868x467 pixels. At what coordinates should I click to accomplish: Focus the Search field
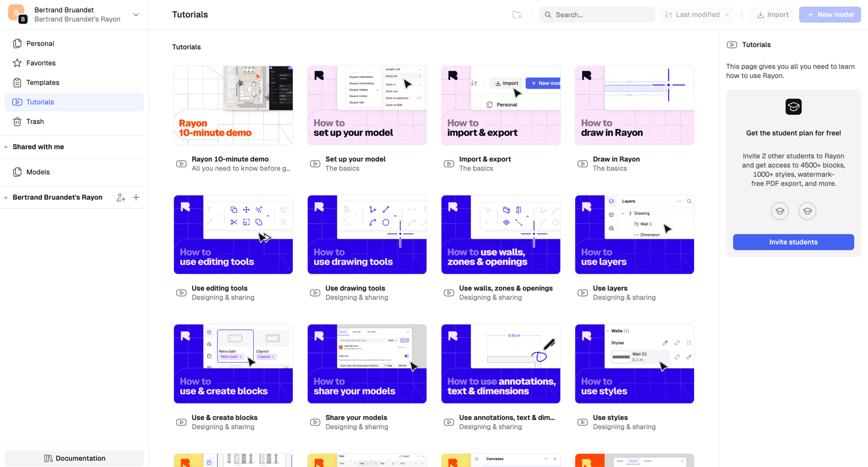(x=597, y=15)
